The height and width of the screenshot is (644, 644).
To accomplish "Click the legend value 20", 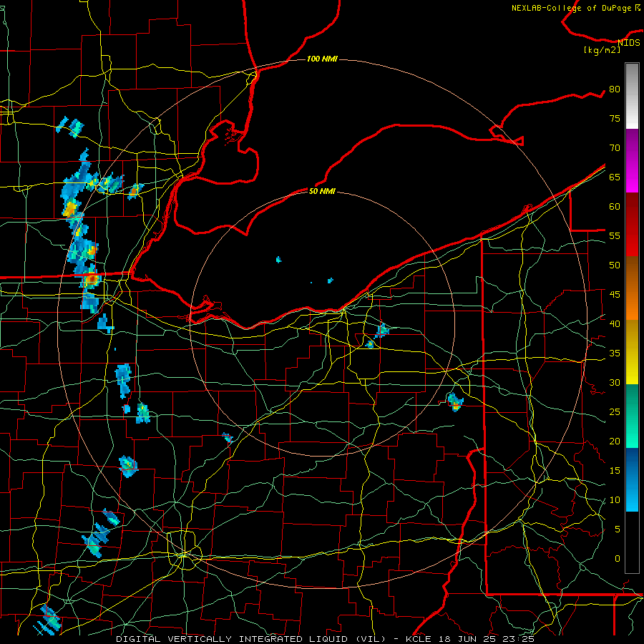I will pyautogui.click(x=615, y=441).
